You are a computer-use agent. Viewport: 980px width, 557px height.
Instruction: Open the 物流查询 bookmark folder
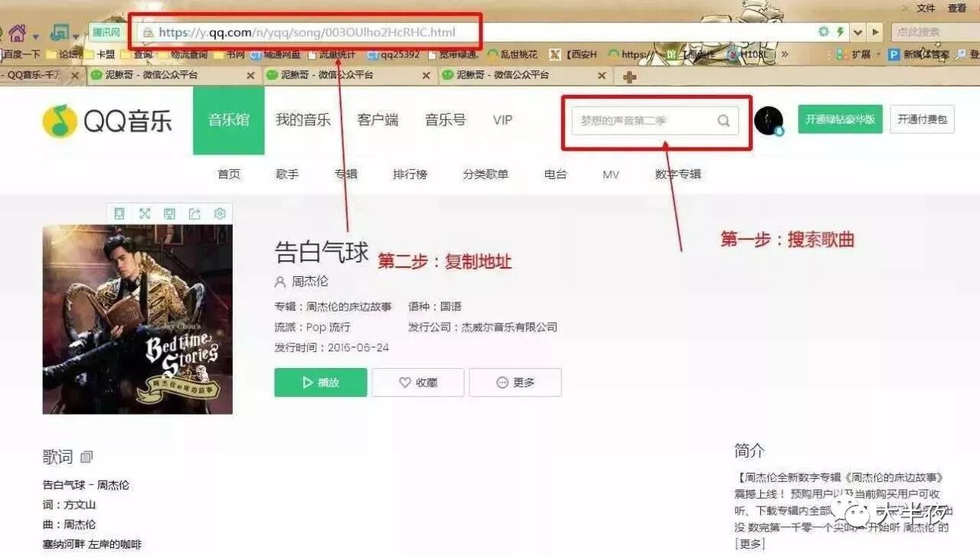(182, 54)
